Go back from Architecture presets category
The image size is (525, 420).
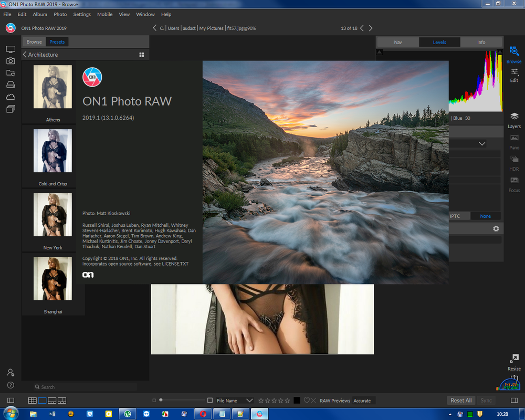click(x=25, y=54)
